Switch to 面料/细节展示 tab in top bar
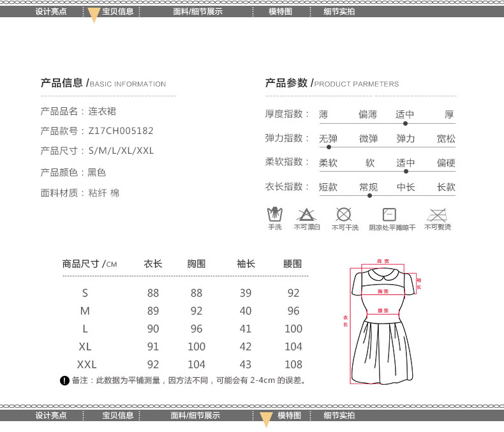 coord(198,11)
